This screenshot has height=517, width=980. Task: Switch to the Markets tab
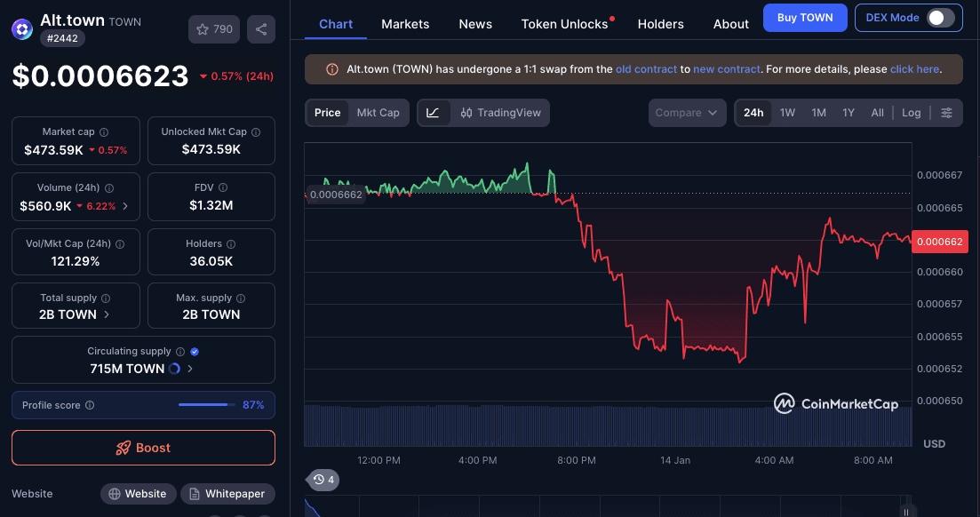(x=405, y=24)
